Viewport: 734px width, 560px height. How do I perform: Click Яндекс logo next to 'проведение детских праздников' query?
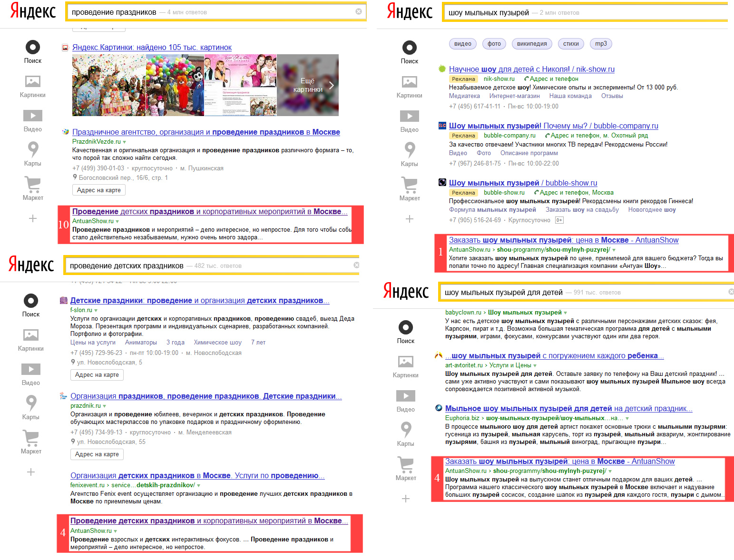coord(31,265)
